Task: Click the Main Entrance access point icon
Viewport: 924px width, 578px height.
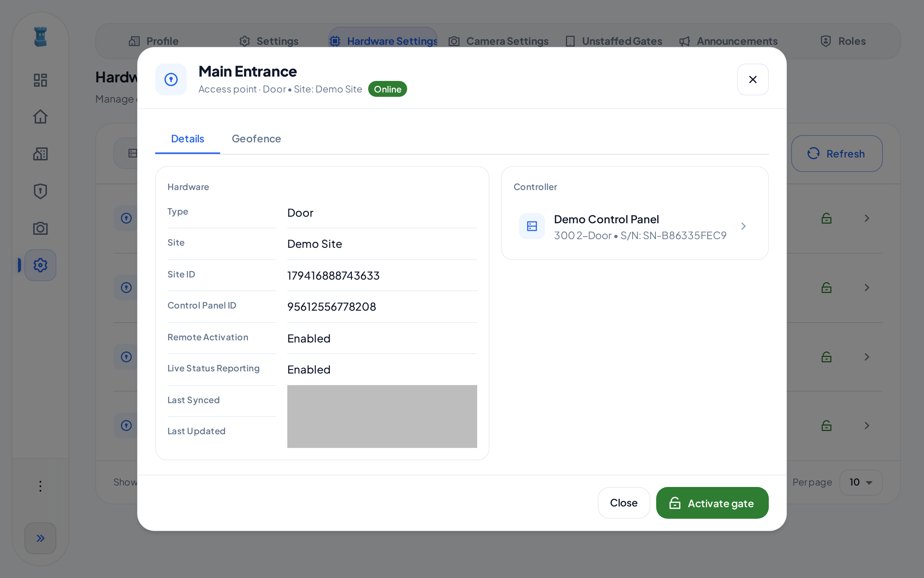Action: [x=171, y=79]
